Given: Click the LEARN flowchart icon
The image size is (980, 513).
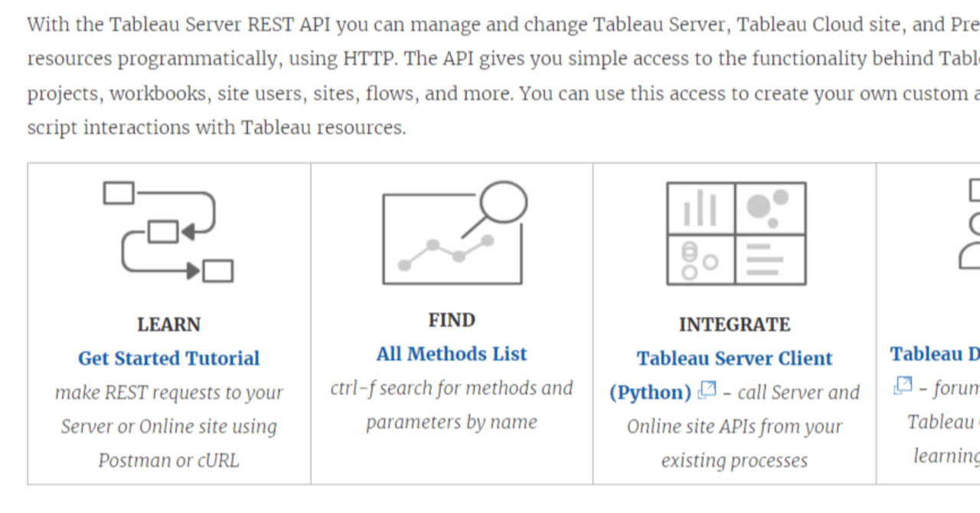Looking at the screenshot, I should [x=168, y=231].
